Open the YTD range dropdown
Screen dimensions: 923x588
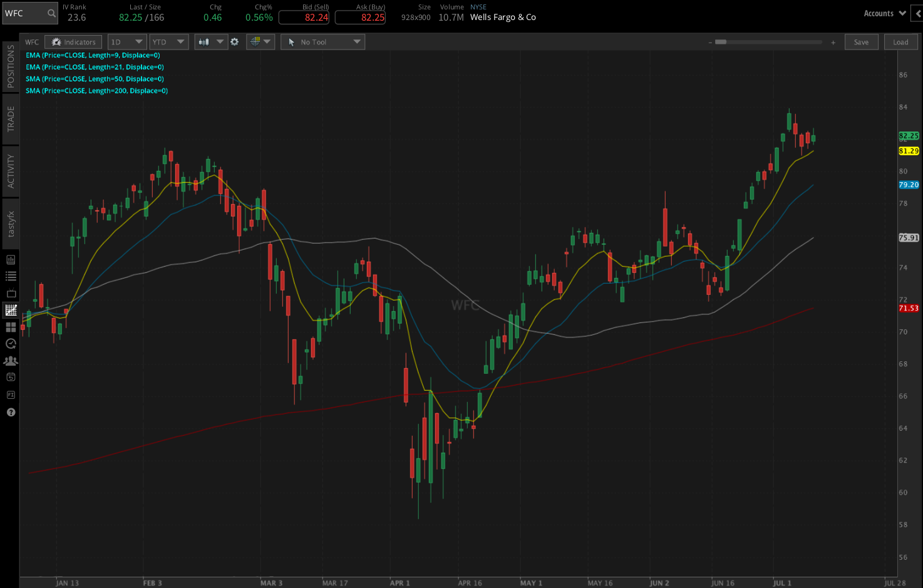tap(168, 42)
